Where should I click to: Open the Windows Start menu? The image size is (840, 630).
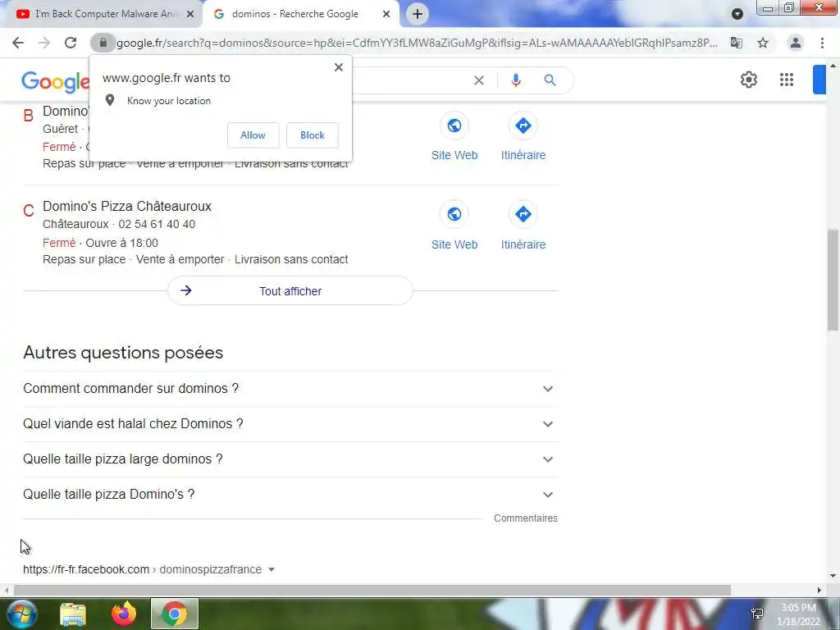pyautogui.click(x=21, y=614)
